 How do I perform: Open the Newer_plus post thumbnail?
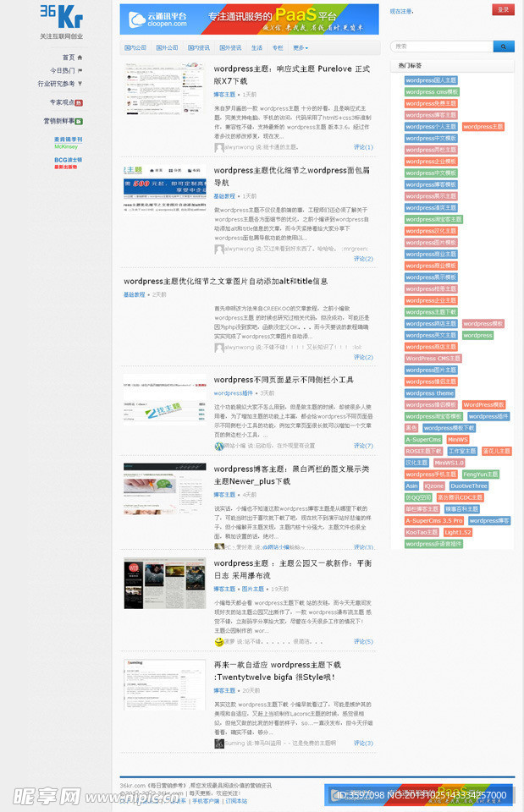tap(164, 488)
